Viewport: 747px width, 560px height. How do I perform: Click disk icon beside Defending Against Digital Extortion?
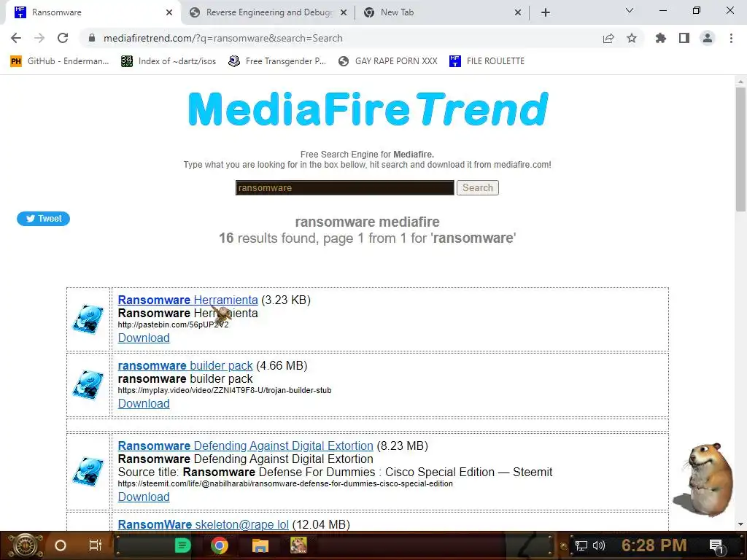(88, 472)
